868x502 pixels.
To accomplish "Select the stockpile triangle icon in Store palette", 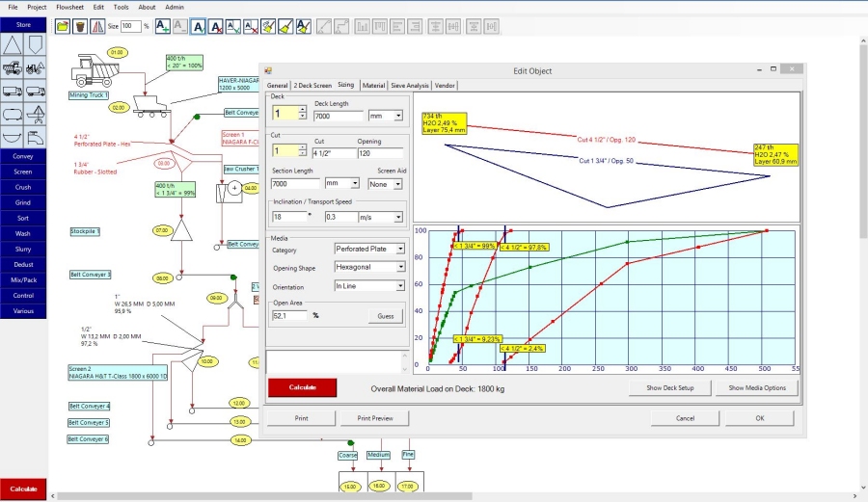I will (13, 44).
